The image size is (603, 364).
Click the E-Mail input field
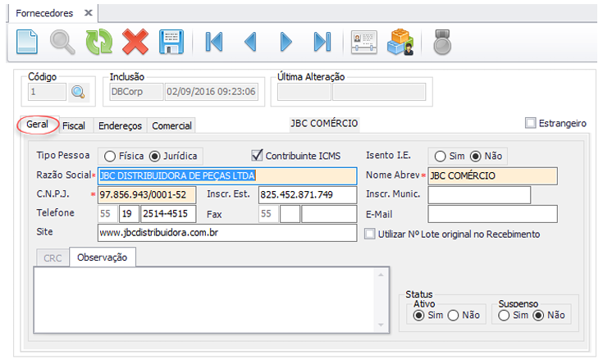[x=492, y=214]
